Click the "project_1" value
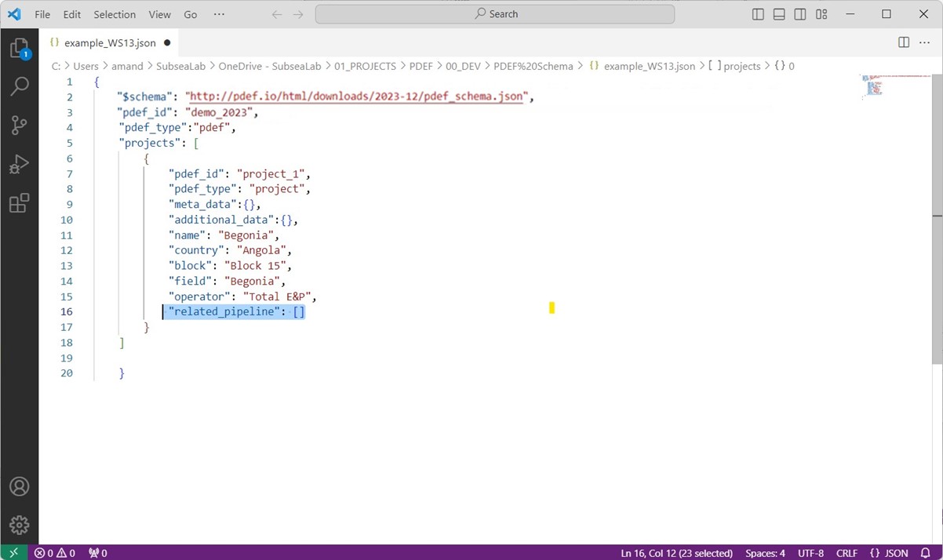 (x=272, y=173)
